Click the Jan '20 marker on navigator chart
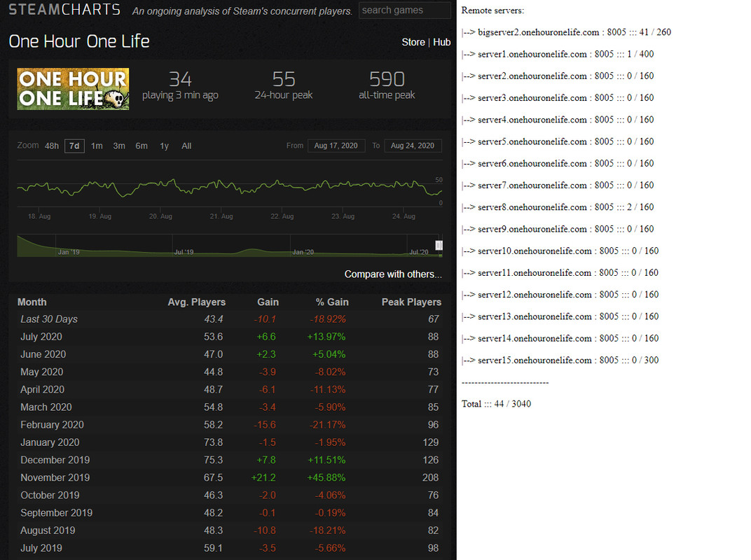The width and height of the screenshot is (751, 560). [x=303, y=252]
